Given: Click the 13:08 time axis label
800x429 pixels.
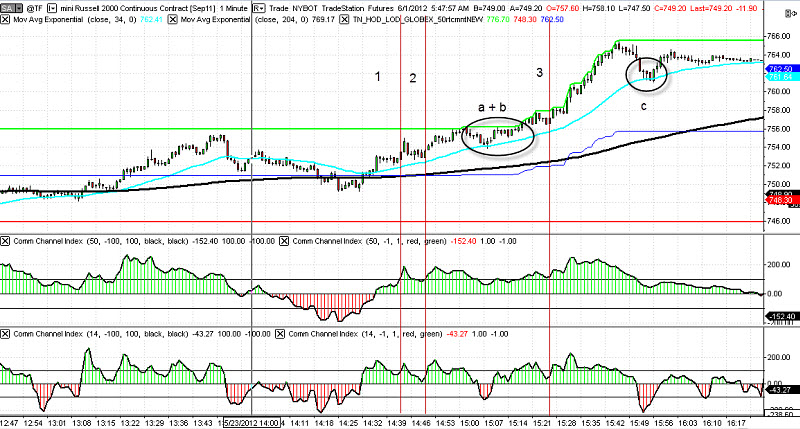Looking at the screenshot, I should coord(81,423).
